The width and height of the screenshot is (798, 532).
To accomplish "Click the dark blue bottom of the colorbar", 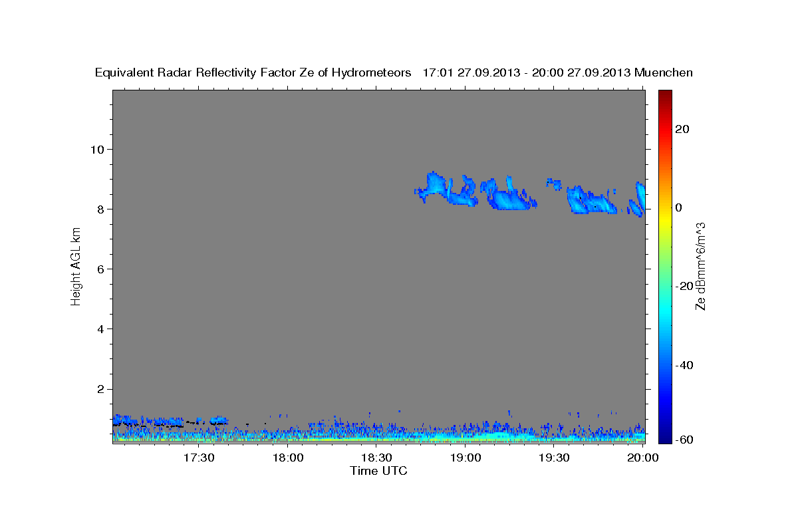I will coord(665,438).
